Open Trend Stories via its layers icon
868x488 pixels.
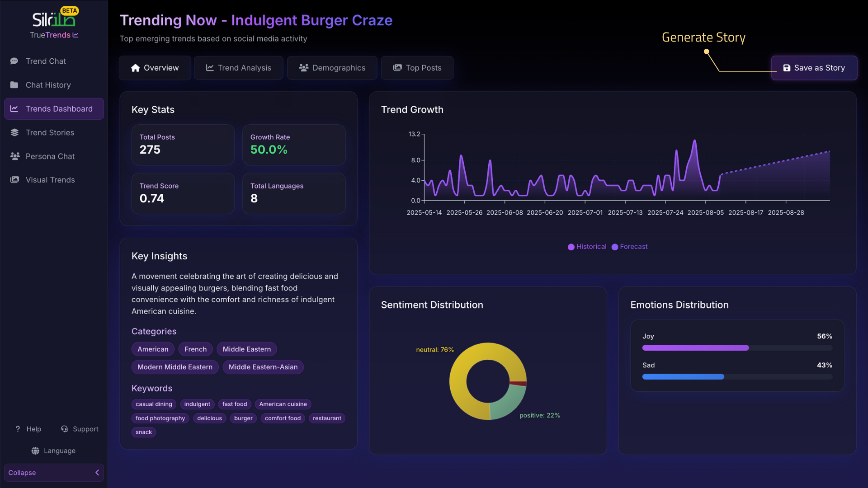coord(14,132)
